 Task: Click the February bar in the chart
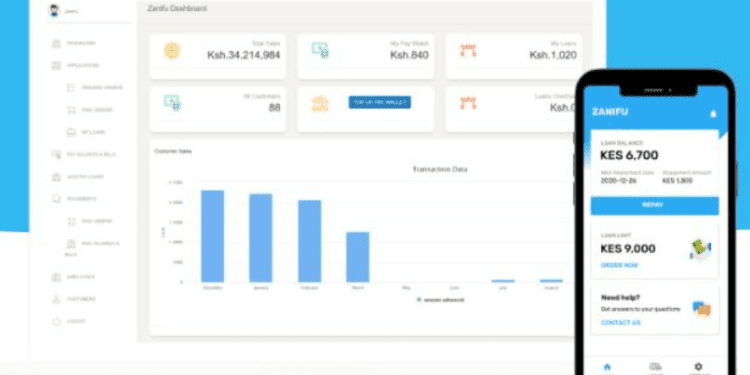(309, 241)
